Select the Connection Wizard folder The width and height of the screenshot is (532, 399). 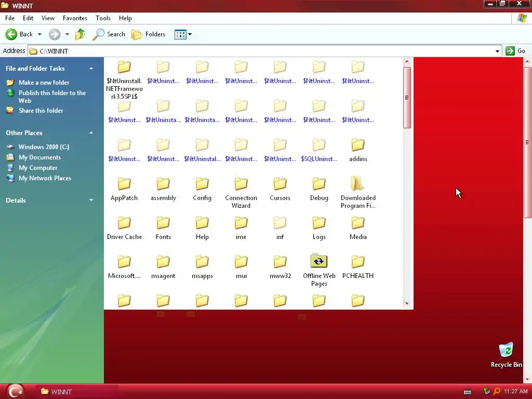[x=241, y=192]
